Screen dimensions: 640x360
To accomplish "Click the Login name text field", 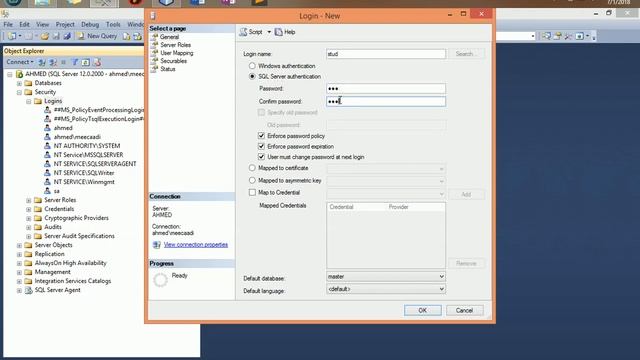I will [x=386, y=54].
